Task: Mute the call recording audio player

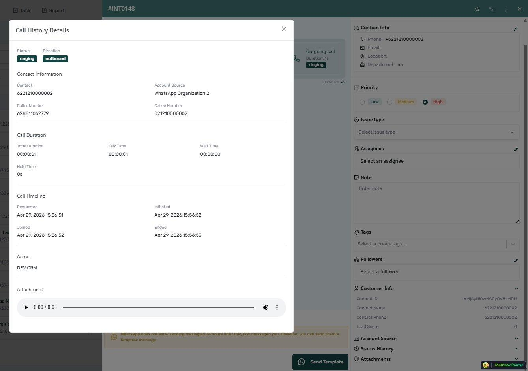Action: pyautogui.click(x=265, y=307)
